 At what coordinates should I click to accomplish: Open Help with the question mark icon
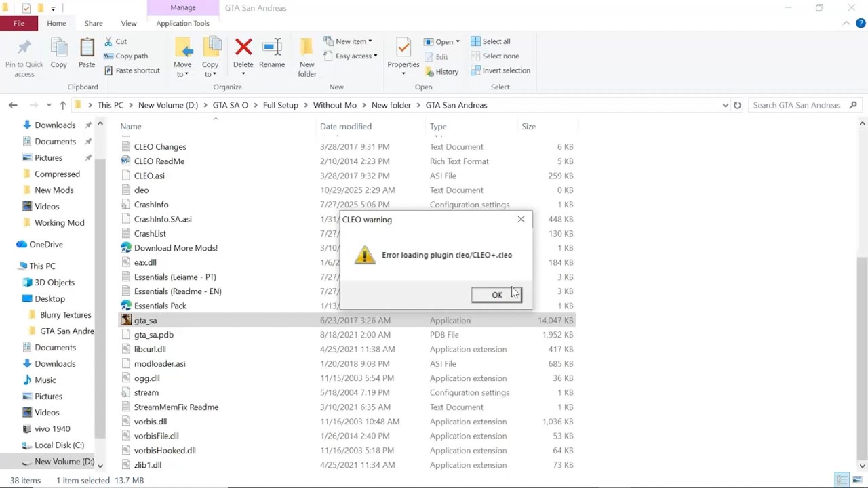(x=861, y=23)
